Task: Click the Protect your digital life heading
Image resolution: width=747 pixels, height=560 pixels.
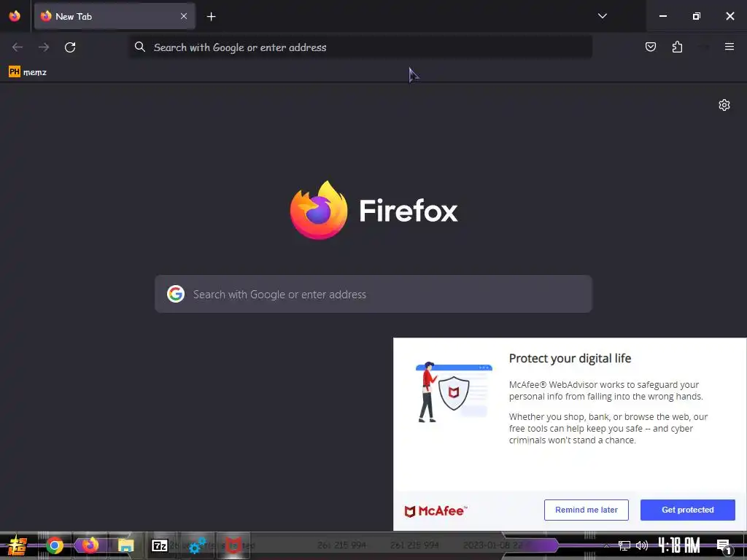Action: tap(570, 358)
